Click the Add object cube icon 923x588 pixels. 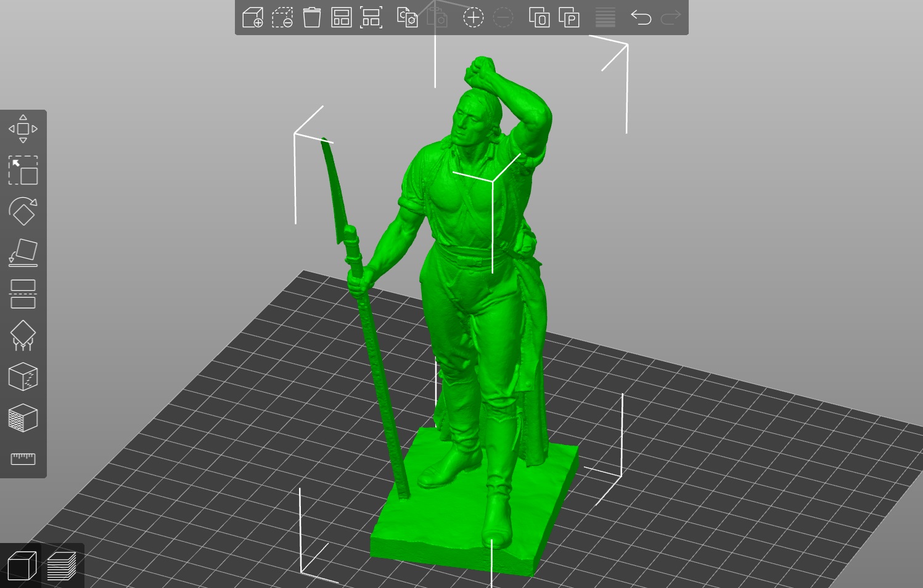pyautogui.click(x=253, y=17)
